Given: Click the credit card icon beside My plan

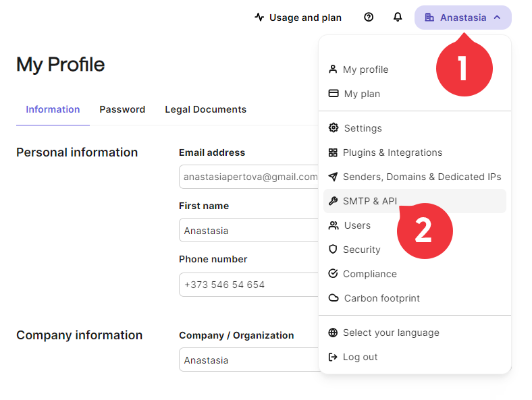Looking at the screenshot, I should coord(334,93).
